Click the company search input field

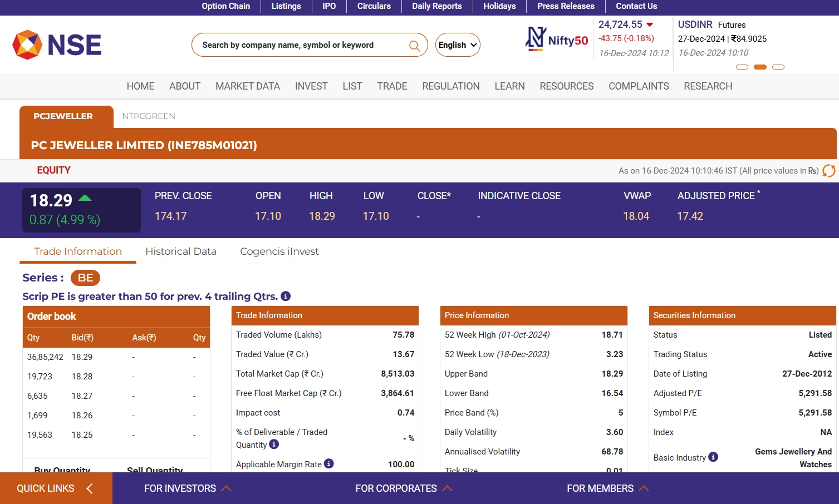301,45
